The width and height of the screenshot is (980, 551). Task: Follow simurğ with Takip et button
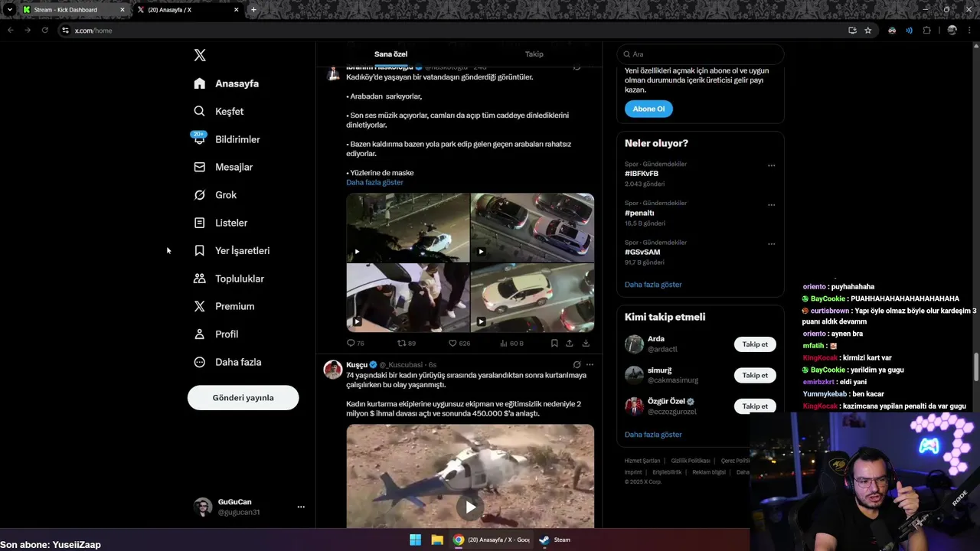[755, 375]
